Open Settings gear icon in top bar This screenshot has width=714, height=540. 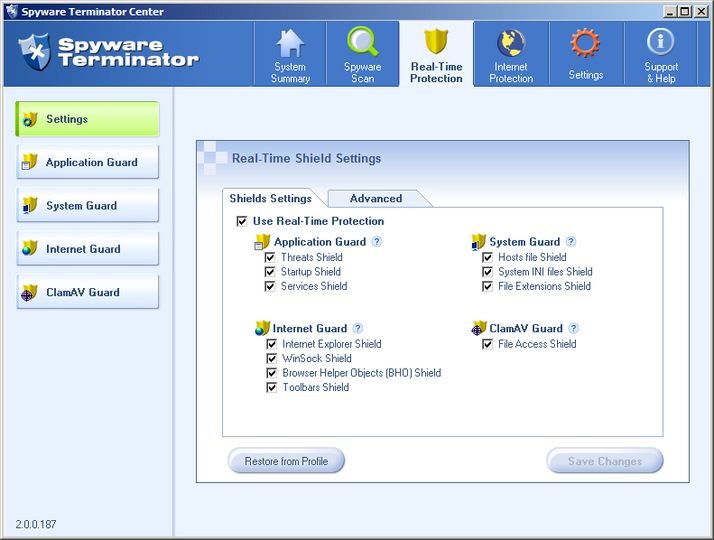tap(585, 43)
